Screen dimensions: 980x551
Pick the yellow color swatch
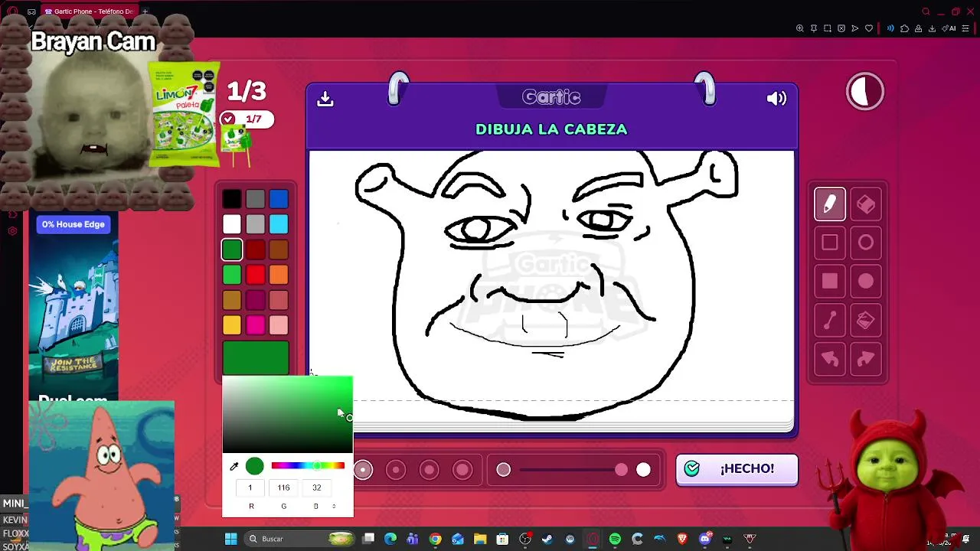pos(232,325)
